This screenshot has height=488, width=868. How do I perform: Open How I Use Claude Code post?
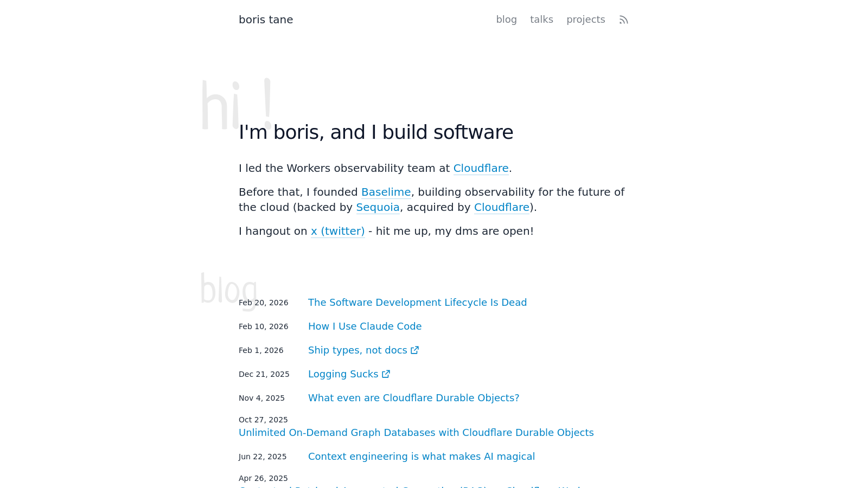[x=365, y=326]
